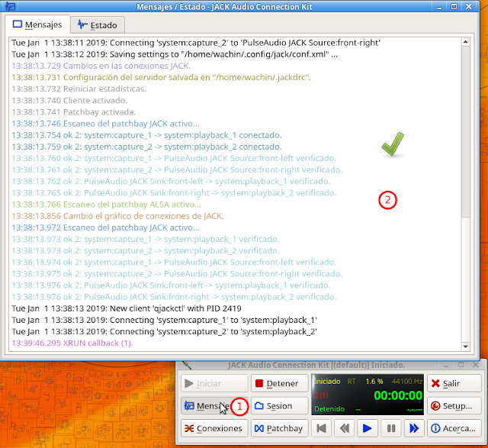Click the 'Saving settings to' log line
Viewport: 488px width, 448px height.
[175, 54]
